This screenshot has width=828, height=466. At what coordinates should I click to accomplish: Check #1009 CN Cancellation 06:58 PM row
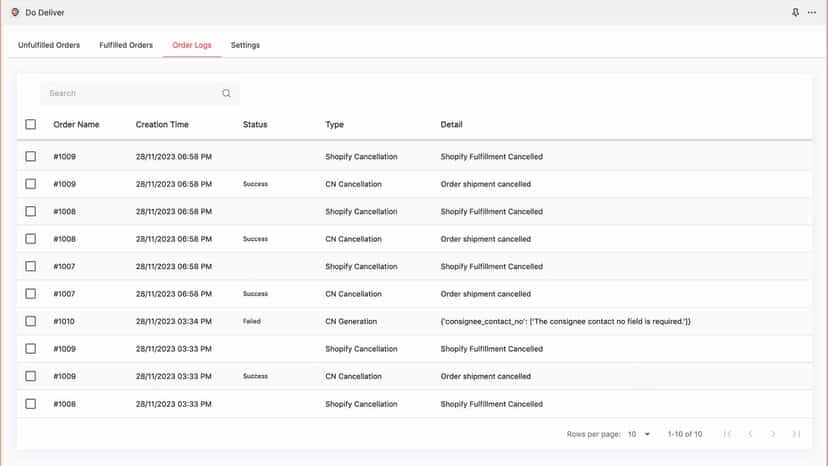tap(31, 184)
